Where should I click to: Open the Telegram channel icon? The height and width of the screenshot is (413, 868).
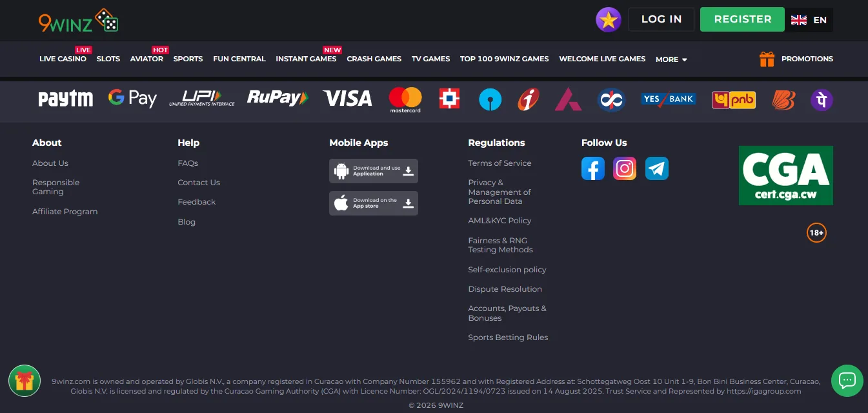(x=657, y=168)
